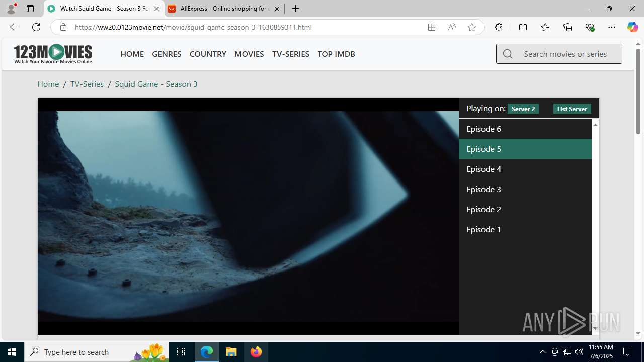Open the COUNTRY menu
Viewport: 644px width, 362px height.
coord(208,54)
